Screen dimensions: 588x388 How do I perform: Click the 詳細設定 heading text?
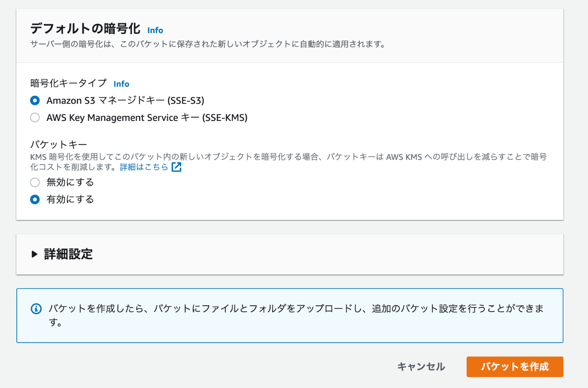(68, 254)
